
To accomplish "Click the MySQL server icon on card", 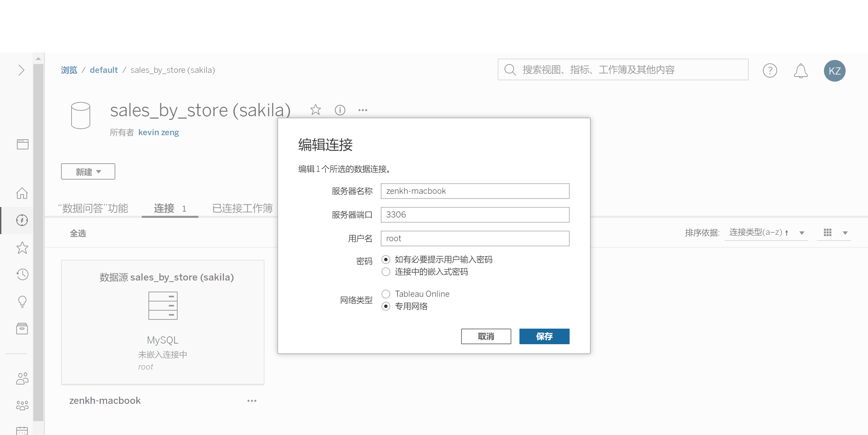I will [163, 306].
